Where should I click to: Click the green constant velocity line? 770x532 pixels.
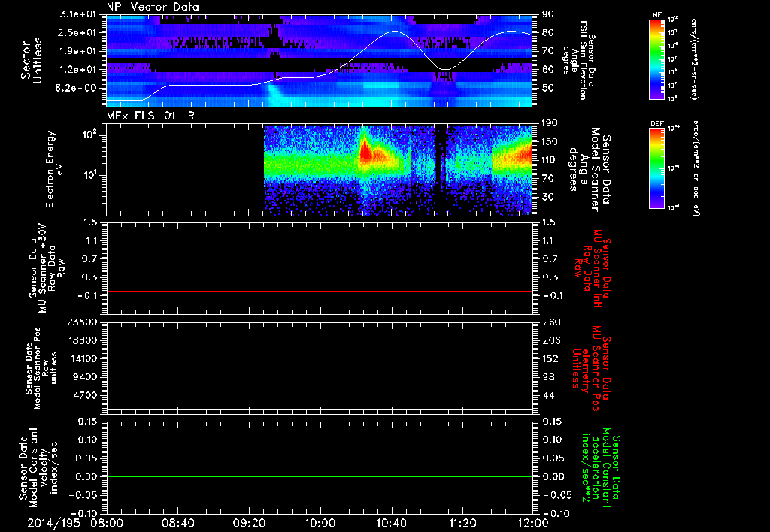tap(319, 476)
